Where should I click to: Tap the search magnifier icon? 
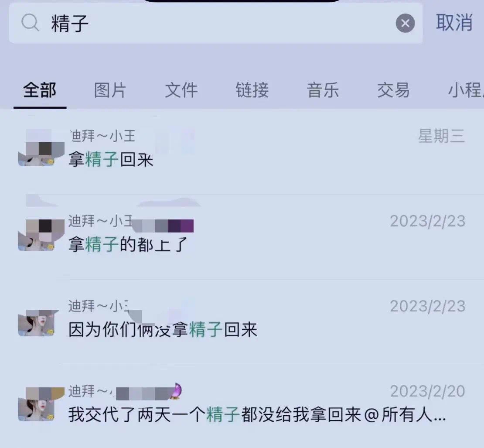(x=30, y=23)
